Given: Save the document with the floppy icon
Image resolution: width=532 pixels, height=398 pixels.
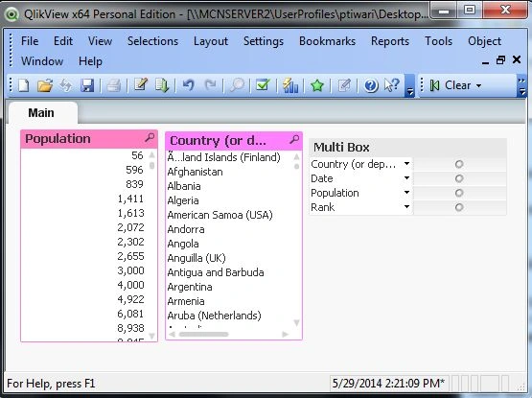Looking at the screenshot, I should 87,85.
